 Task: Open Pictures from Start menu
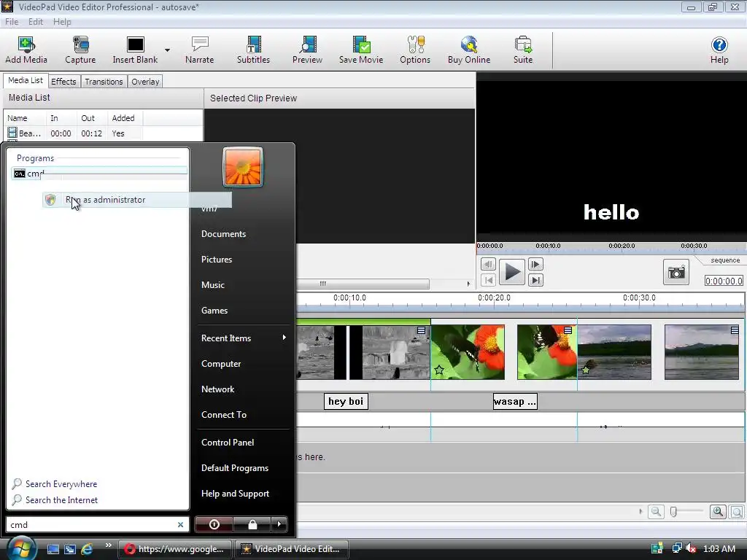click(x=216, y=260)
